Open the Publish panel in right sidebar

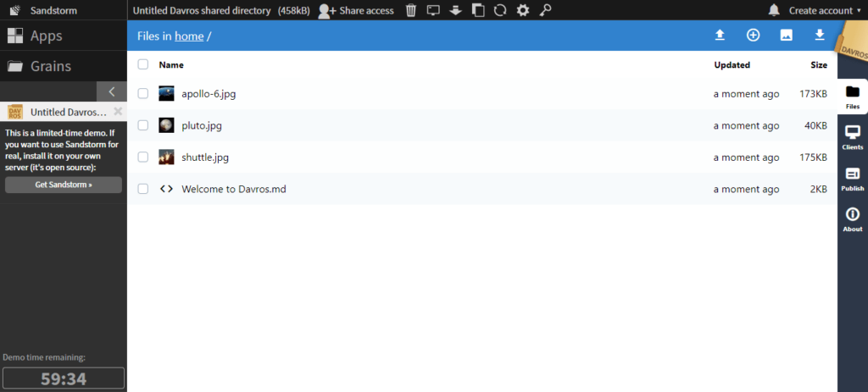click(x=853, y=179)
